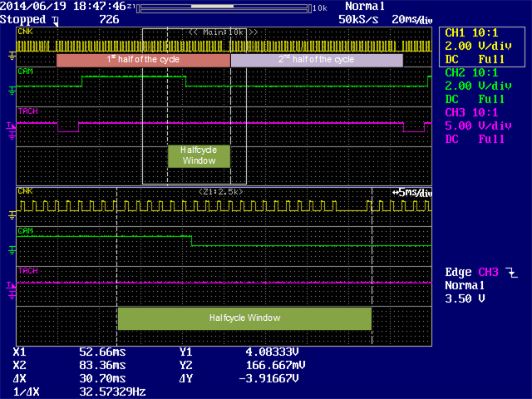Click the acquisition count 726
The width and height of the screenshot is (532, 399).
click(109, 19)
